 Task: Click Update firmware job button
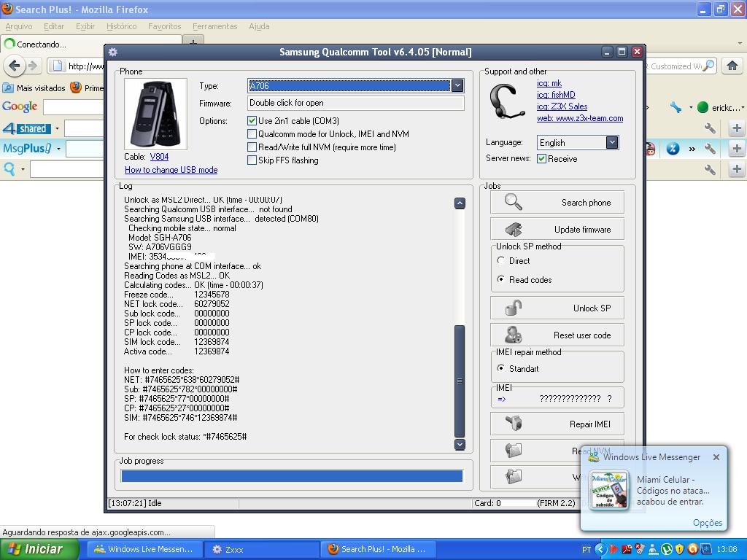click(557, 230)
